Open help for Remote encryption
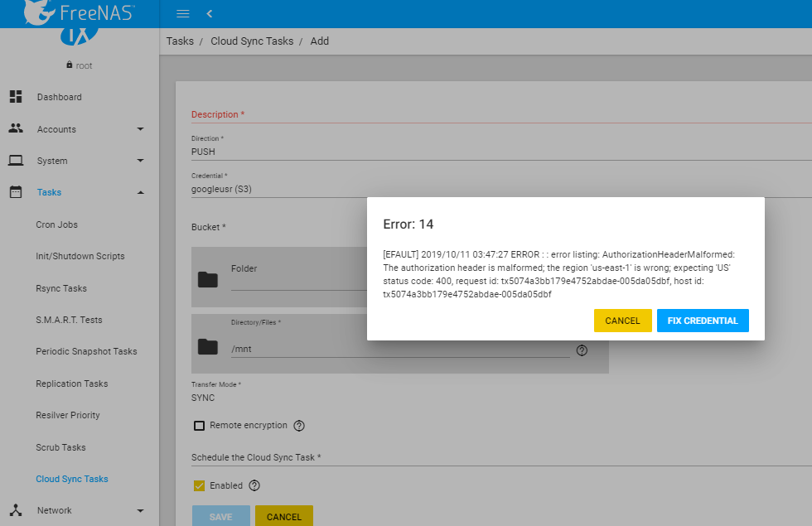 click(299, 426)
